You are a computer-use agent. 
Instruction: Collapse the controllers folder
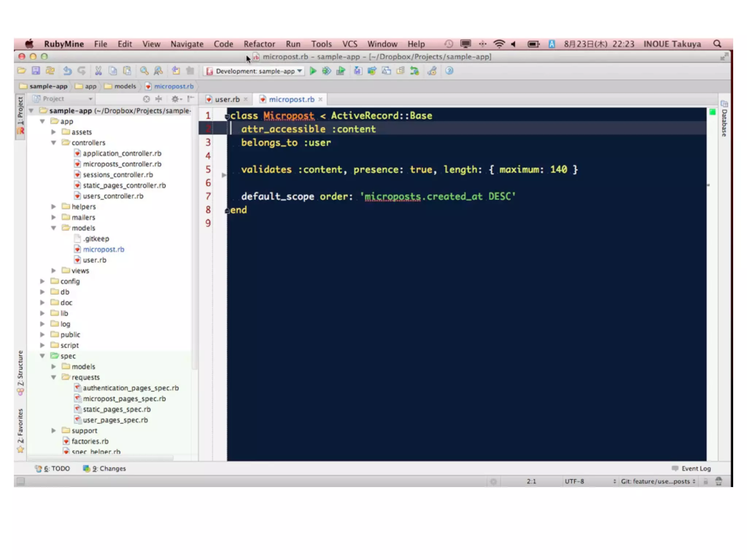pos(54,143)
